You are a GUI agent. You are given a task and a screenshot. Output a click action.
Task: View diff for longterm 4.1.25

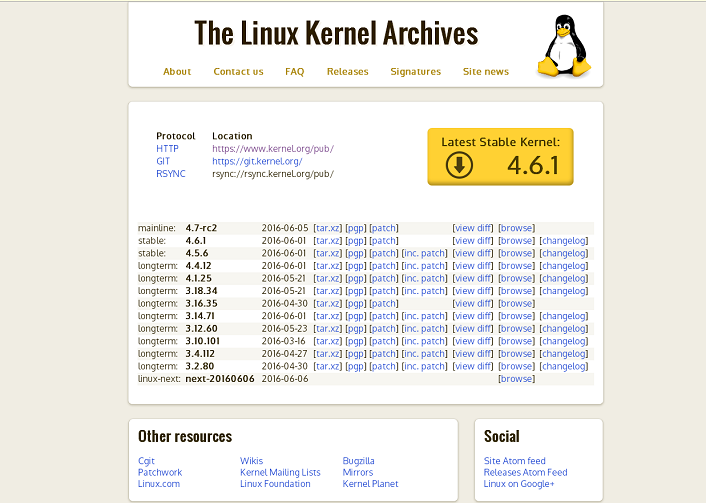(x=473, y=278)
